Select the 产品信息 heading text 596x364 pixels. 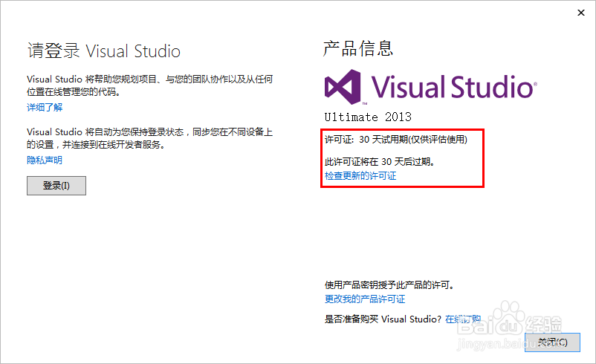[x=358, y=49]
